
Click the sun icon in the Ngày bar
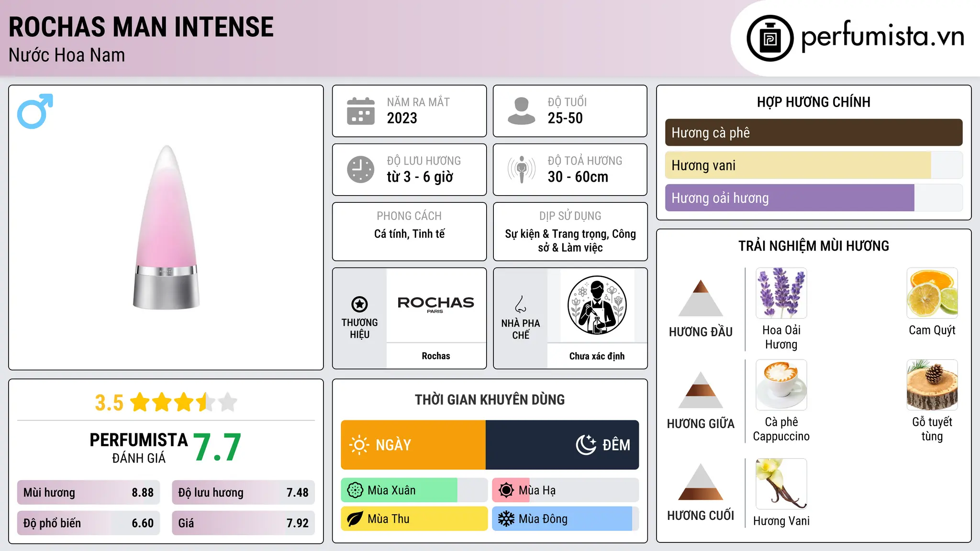(x=359, y=445)
